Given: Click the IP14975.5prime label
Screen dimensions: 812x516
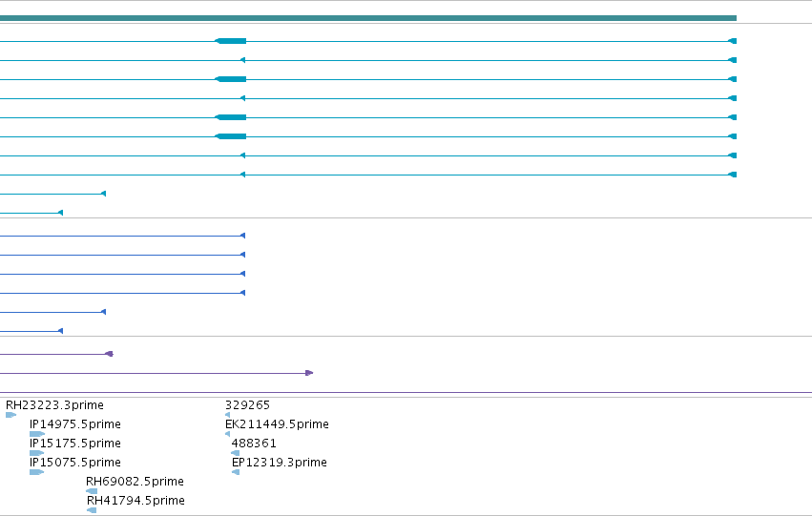Looking at the screenshot, I should tap(75, 424).
